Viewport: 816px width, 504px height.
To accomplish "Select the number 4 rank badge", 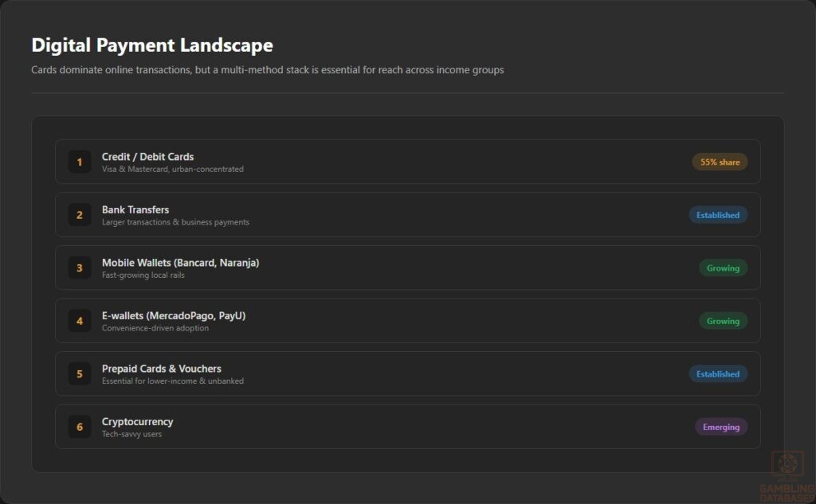I will (80, 321).
